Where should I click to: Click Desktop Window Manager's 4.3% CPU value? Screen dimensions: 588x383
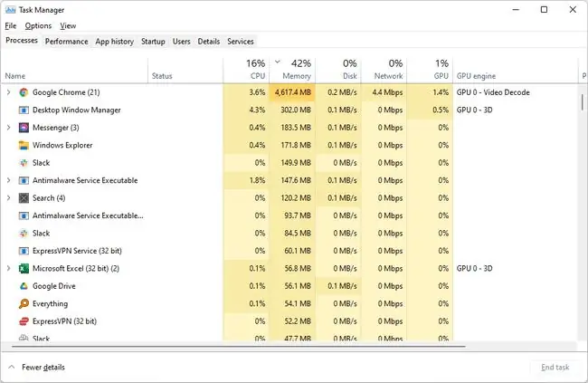(x=257, y=110)
